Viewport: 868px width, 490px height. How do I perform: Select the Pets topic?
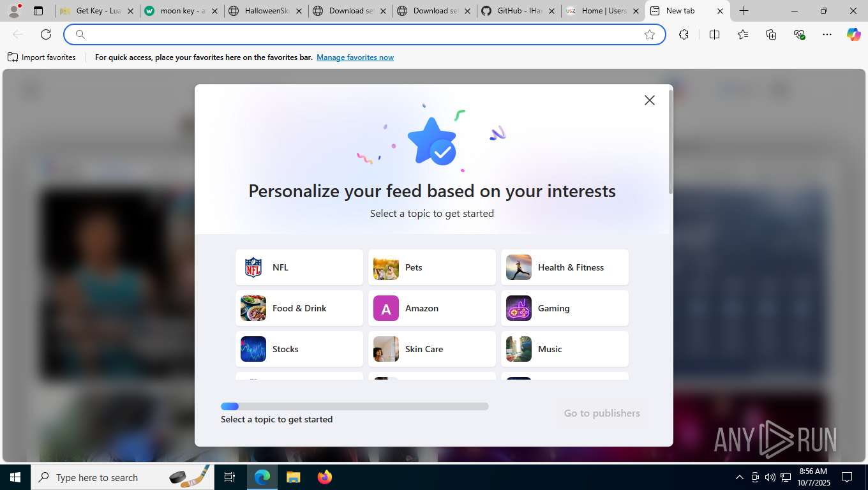click(432, 267)
